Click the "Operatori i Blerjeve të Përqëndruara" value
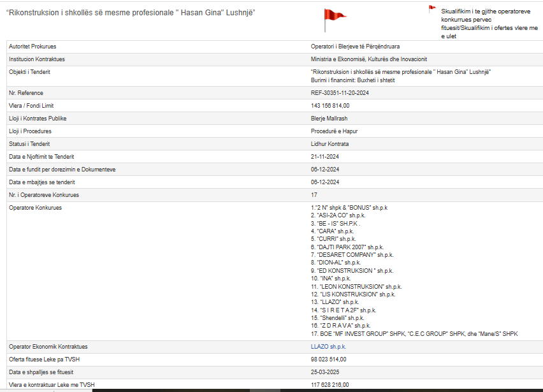This screenshot has height=392, width=543. pos(359,47)
